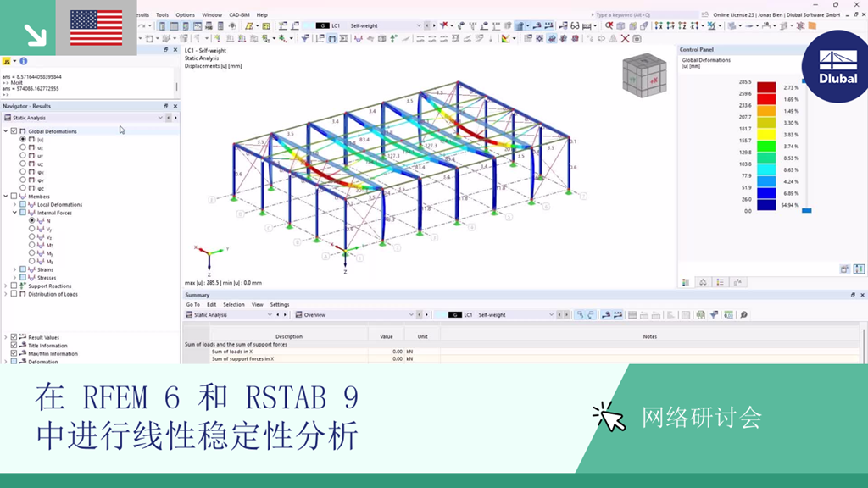The image size is (868, 488).
Task: Expand the Local Deformations node
Action: 15,204
